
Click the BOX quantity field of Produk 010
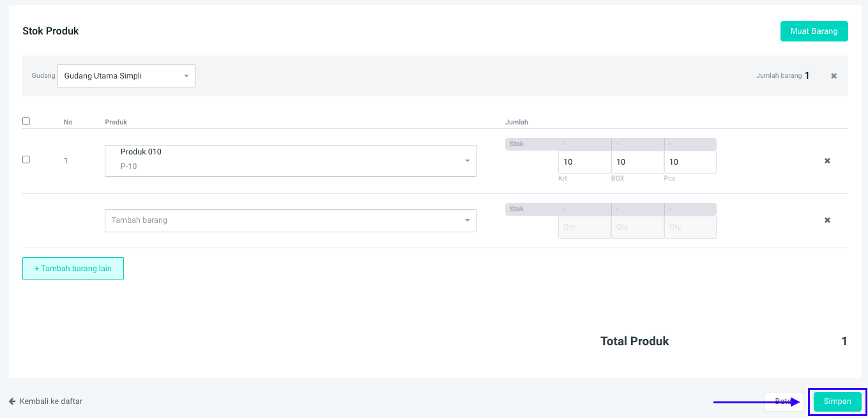pyautogui.click(x=637, y=162)
